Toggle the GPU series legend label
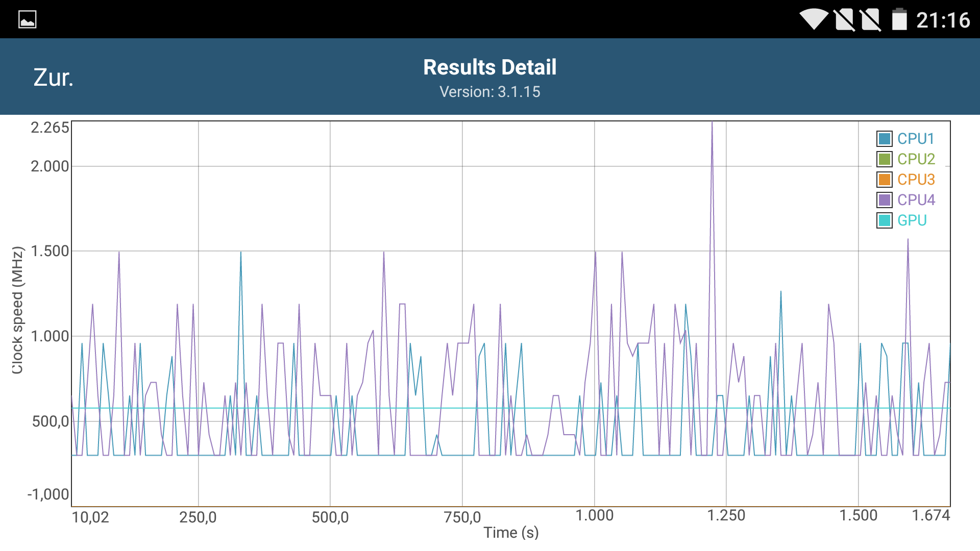 click(912, 220)
